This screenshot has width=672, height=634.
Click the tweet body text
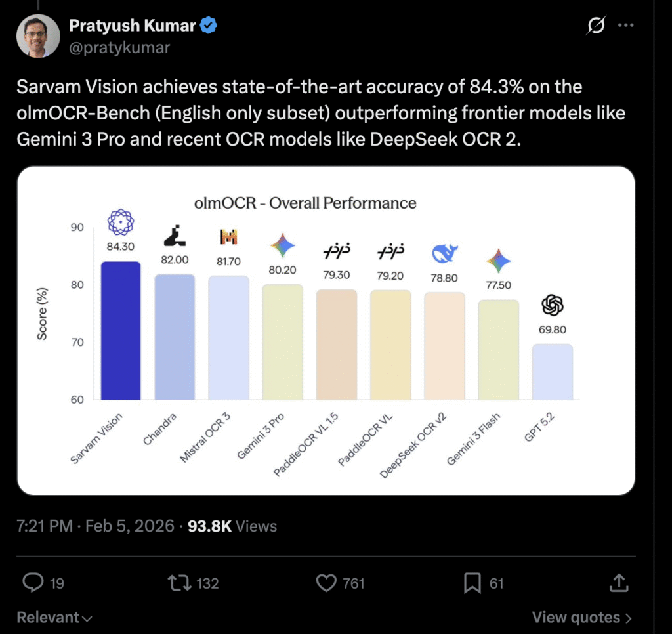coord(320,114)
